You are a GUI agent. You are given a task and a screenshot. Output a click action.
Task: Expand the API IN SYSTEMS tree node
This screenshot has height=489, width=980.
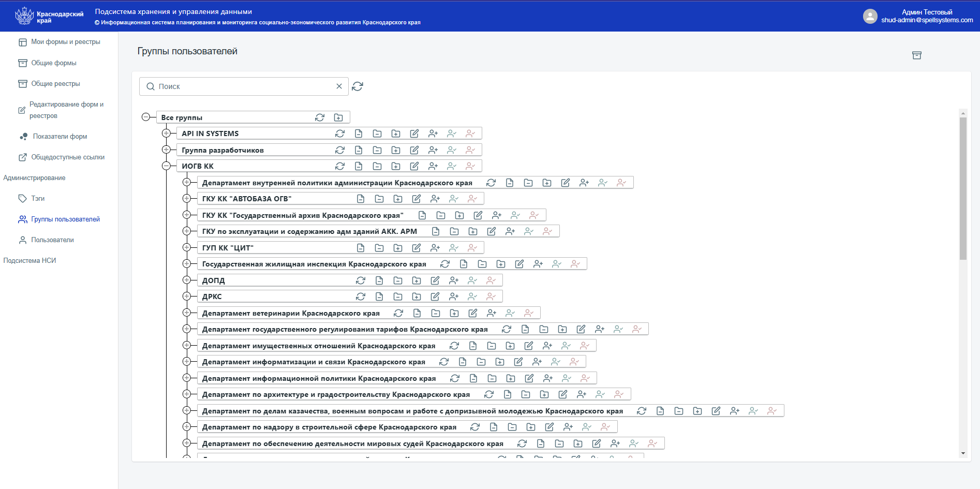pyautogui.click(x=166, y=134)
